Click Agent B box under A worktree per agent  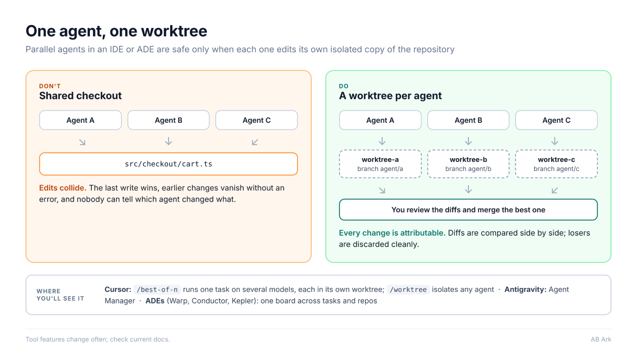click(x=468, y=120)
